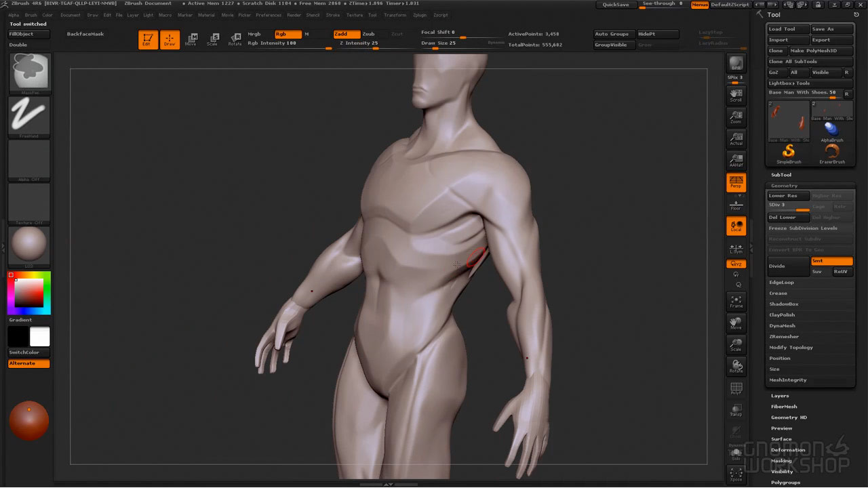
Task: Click the AAHalf view icon
Action: pos(736,161)
